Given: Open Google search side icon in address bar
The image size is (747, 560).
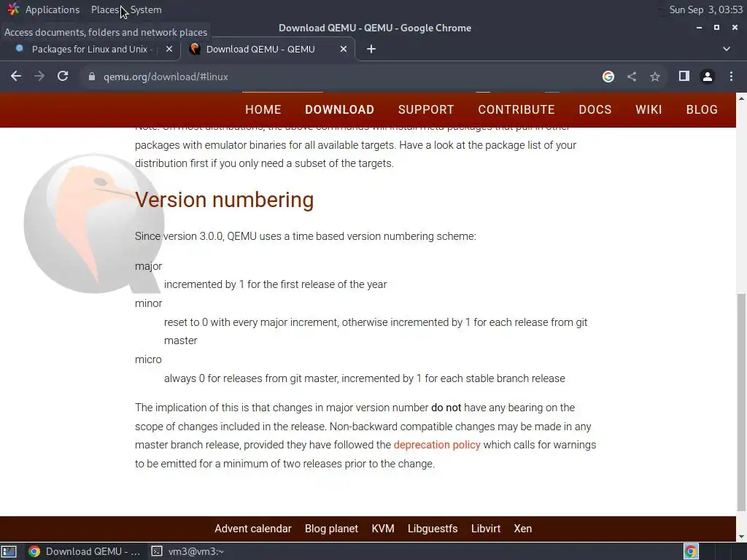Looking at the screenshot, I should [x=608, y=76].
